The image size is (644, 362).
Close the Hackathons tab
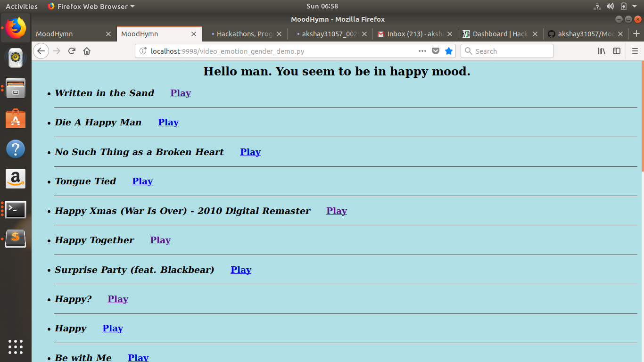279,34
